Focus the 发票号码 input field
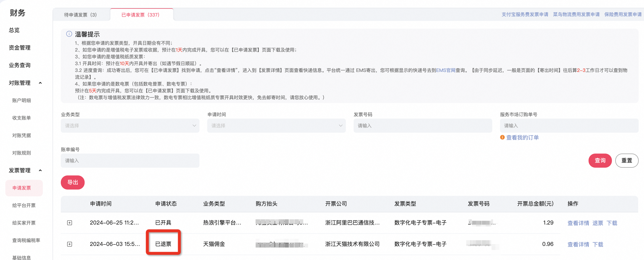 point(423,126)
